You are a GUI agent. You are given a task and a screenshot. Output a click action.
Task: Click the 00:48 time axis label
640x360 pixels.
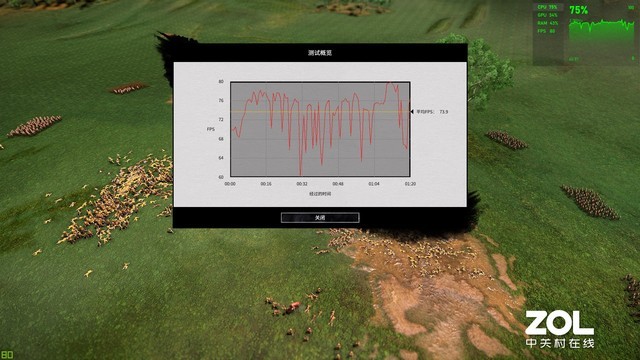tap(338, 184)
